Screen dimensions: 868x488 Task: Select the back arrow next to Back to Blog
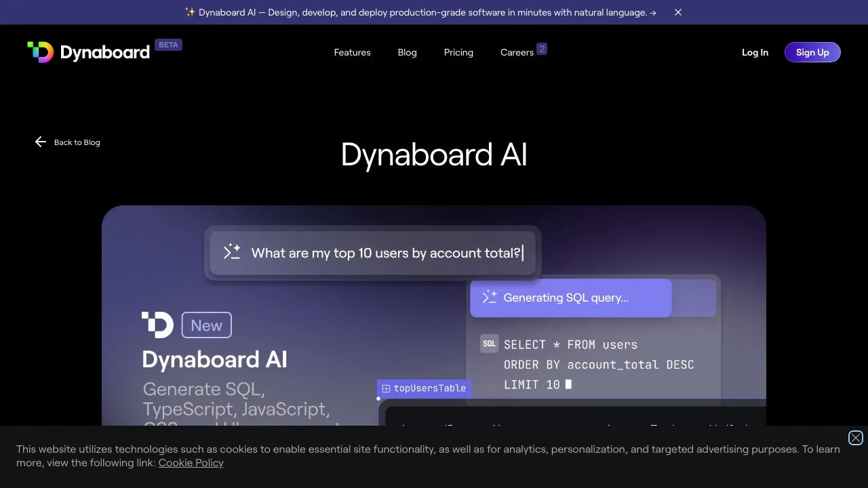pos(41,142)
